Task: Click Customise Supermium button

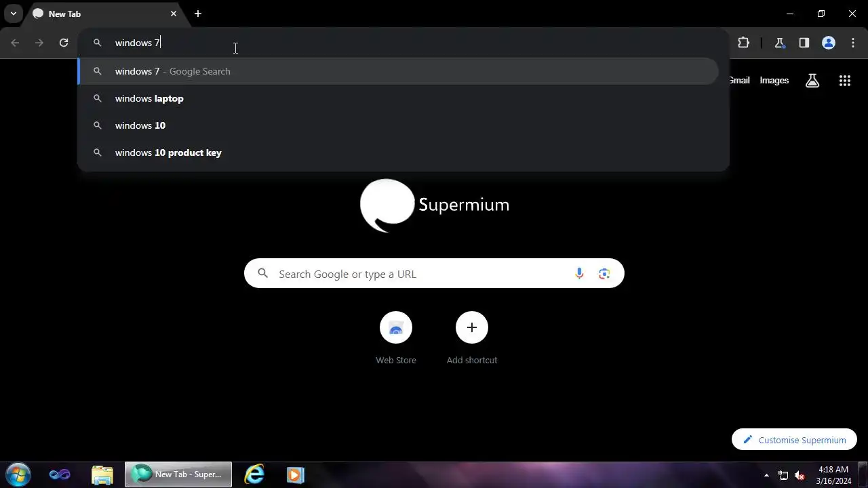Action: [x=794, y=440]
